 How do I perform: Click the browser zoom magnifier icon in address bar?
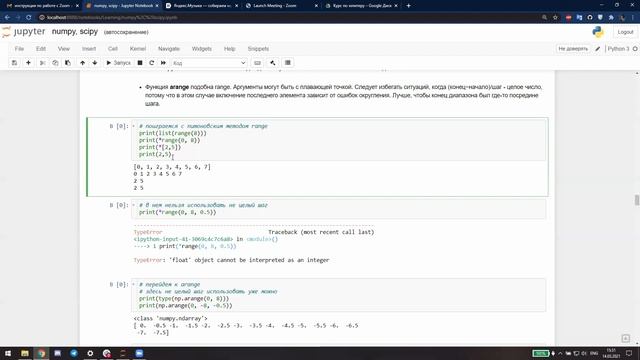[x=544, y=17]
